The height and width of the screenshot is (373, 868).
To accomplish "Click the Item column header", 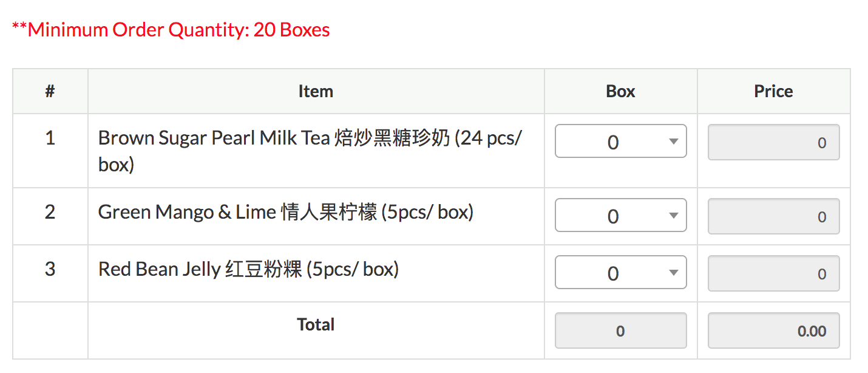I will click(316, 91).
